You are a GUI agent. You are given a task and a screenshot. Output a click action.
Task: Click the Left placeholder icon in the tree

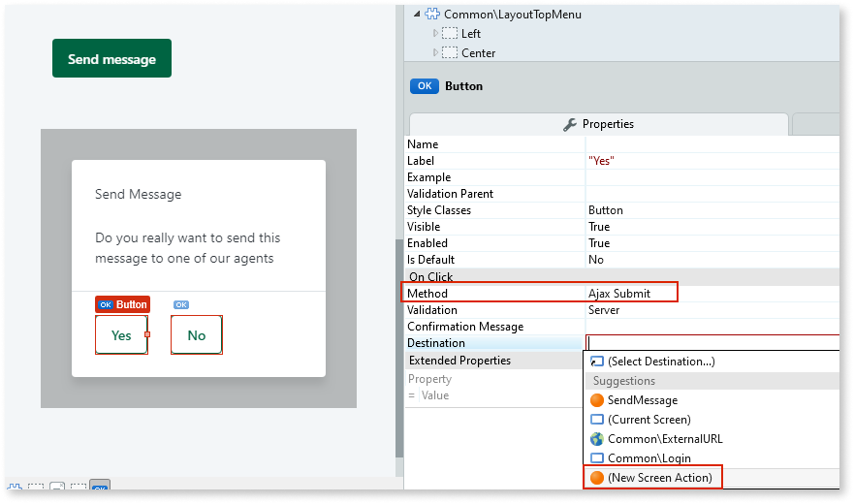point(450,34)
